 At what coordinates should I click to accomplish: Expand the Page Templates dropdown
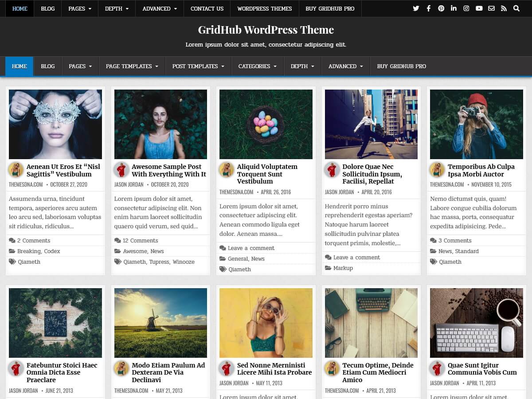point(131,66)
